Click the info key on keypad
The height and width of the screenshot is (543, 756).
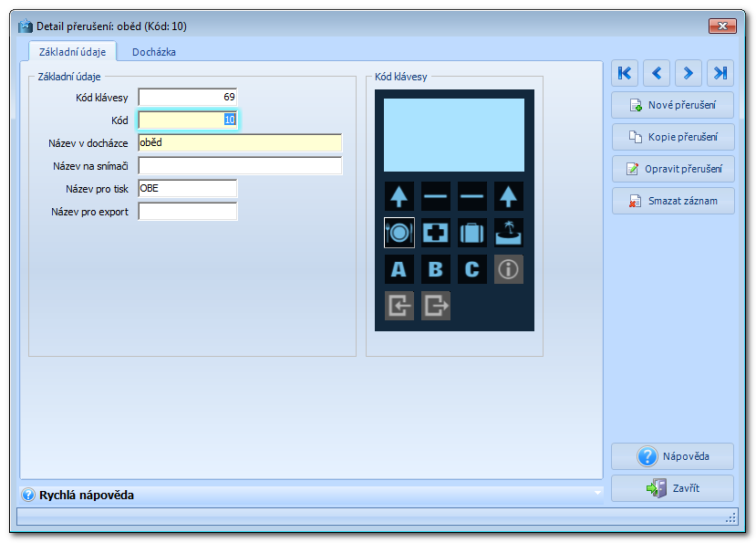pos(509,269)
